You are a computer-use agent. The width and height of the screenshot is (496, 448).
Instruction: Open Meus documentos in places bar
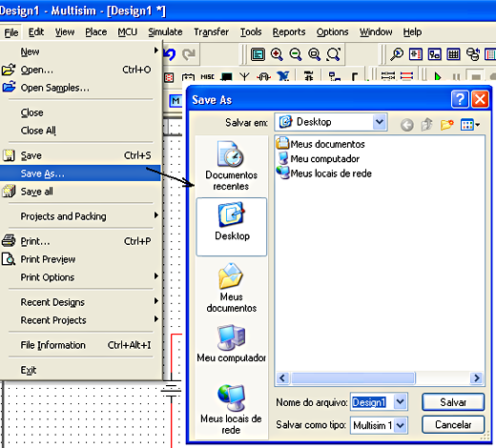click(232, 288)
